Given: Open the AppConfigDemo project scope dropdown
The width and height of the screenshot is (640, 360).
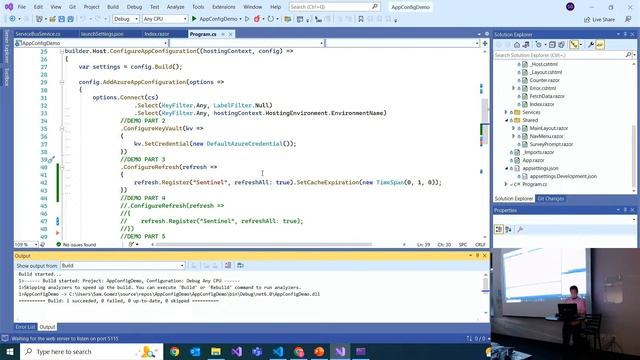Looking at the screenshot, I should tap(91, 43).
